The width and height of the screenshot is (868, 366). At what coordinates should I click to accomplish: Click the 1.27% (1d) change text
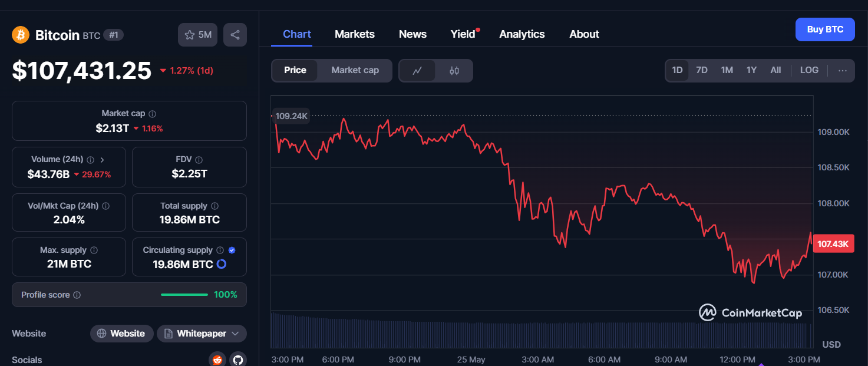coord(192,71)
